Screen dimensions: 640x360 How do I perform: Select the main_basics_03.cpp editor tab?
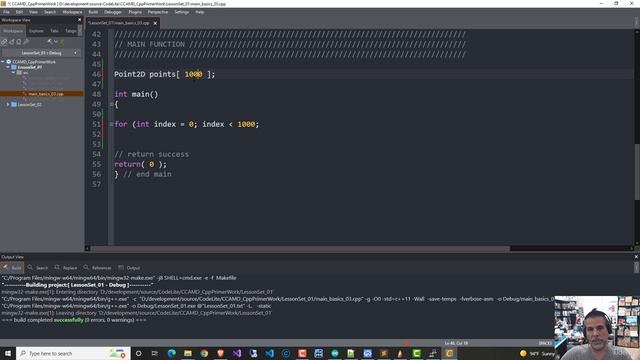(120, 23)
